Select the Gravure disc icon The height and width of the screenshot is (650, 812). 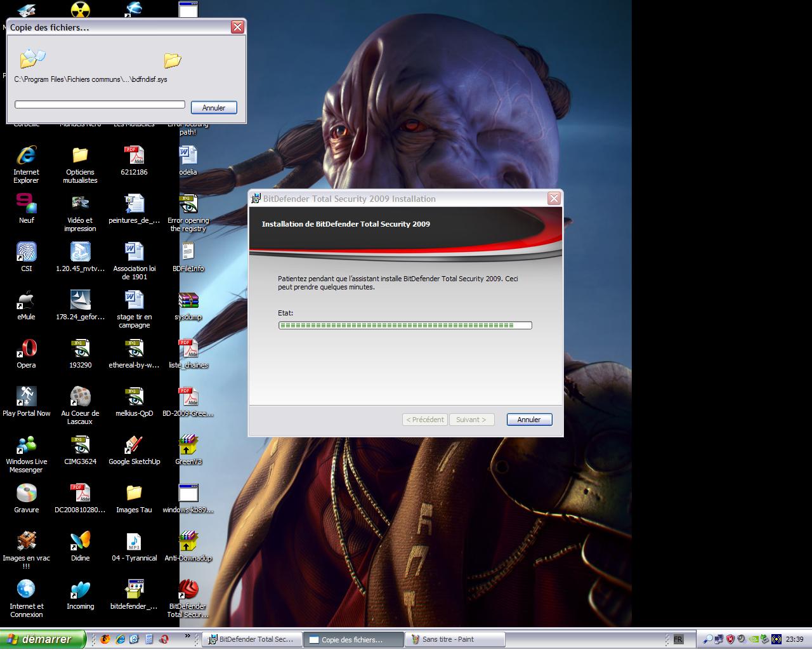tap(26, 498)
